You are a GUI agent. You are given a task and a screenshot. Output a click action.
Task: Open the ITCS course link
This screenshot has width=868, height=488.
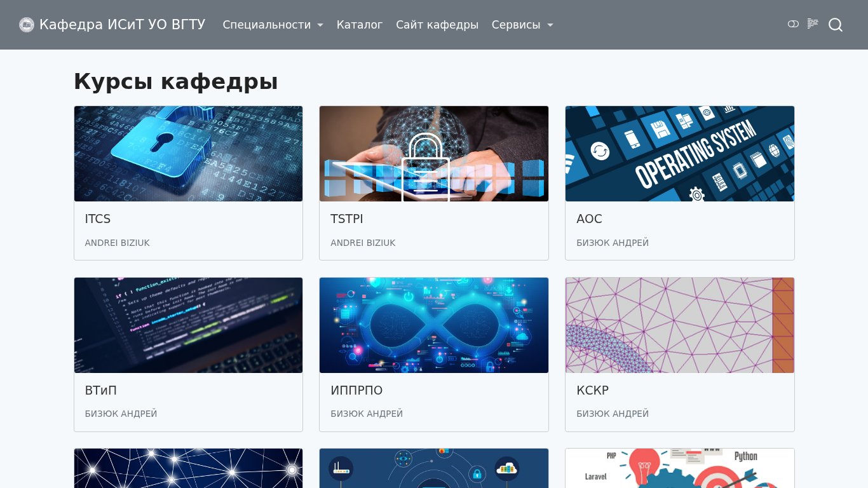click(x=98, y=219)
